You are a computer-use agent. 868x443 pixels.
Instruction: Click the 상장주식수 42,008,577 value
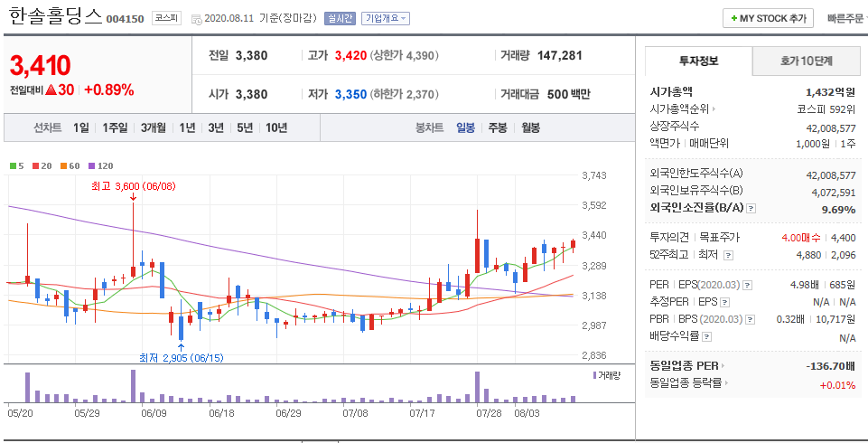pyautogui.click(x=831, y=128)
